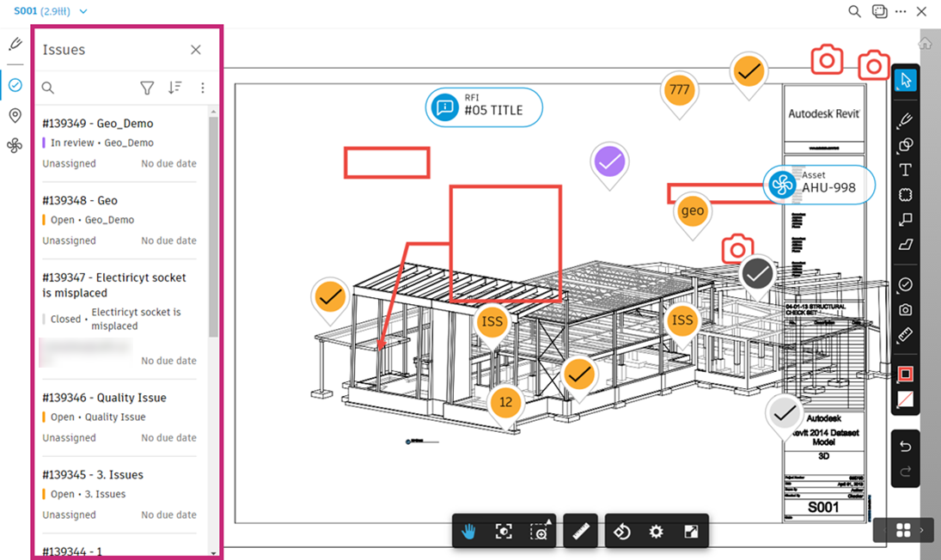Viewport: 941px width, 560px height.
Task: Open the photo marker above the dark checkmark pin
Action: tap(737, 247)
